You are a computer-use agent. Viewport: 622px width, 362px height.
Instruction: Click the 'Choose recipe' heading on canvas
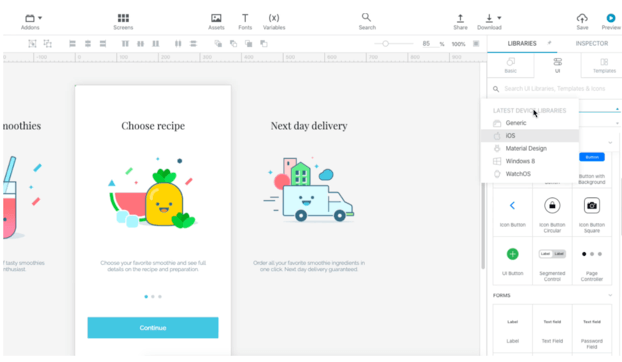point(153,126)
